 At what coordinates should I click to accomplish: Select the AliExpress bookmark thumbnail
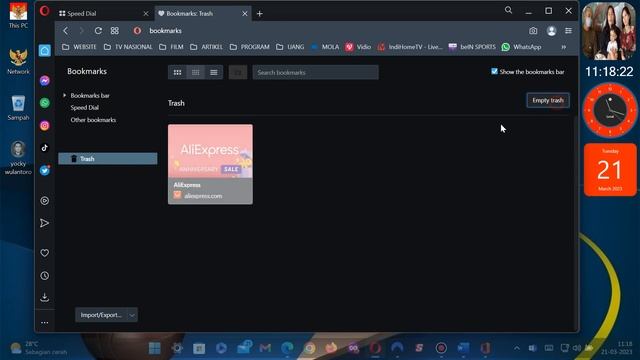point(210,164)
